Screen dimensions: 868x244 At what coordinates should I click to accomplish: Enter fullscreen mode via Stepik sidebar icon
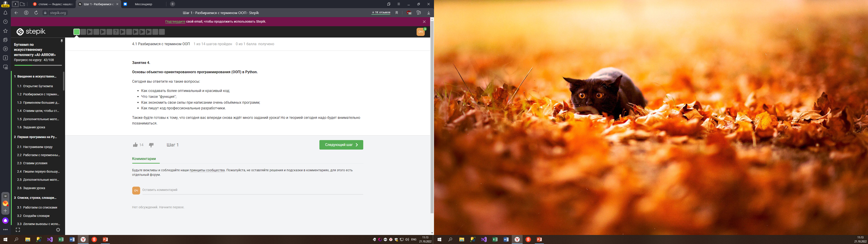click(x=18, y=230)
